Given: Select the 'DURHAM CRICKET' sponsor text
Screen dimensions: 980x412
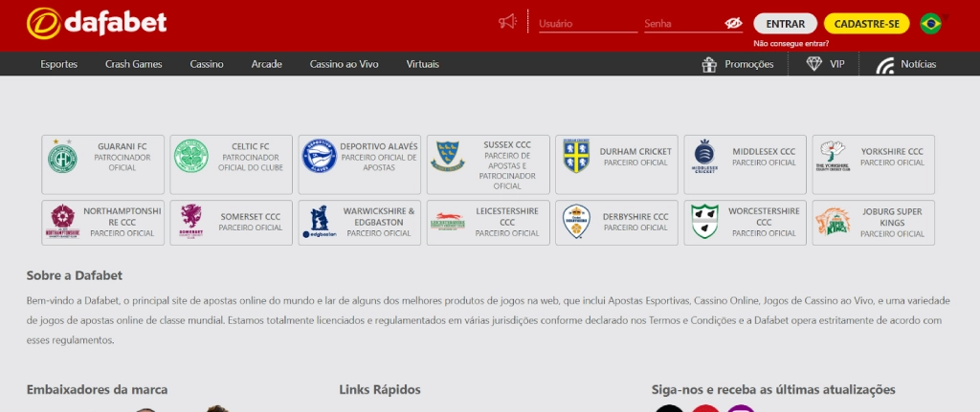Looking at the screenshot, I should point(635,151).
